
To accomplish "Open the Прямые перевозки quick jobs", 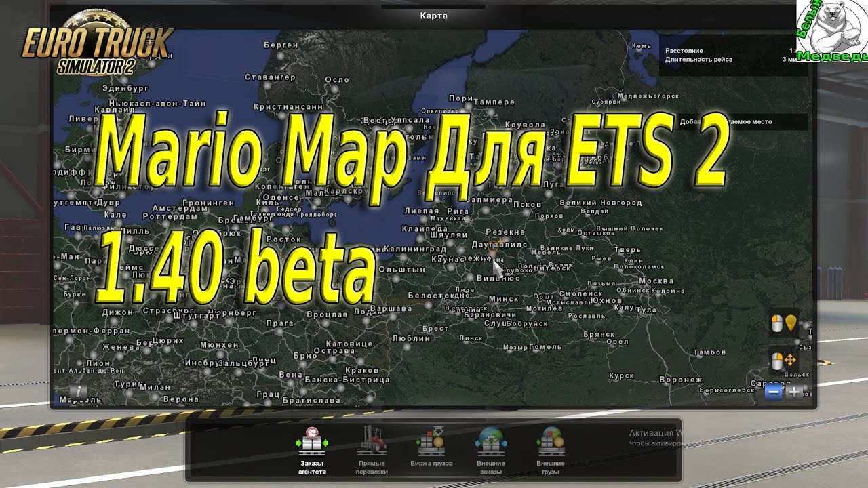I will coord(372,450).
